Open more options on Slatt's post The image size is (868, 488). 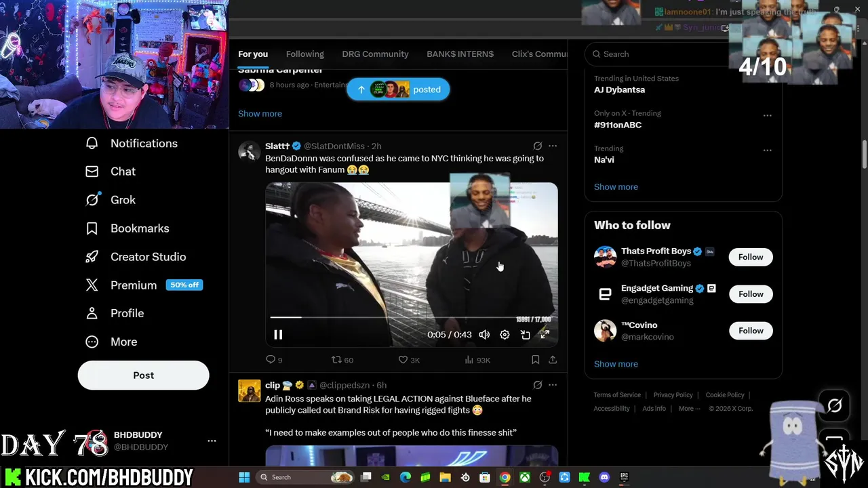(553, 146)
